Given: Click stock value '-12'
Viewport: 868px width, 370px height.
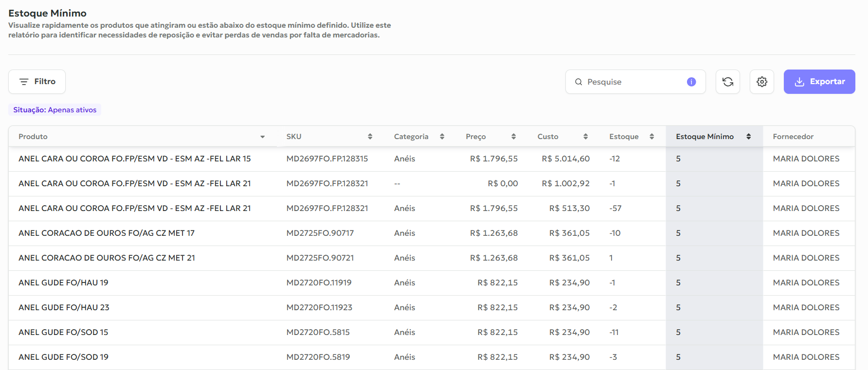Looking at the screenshot, I should [615, 159].
